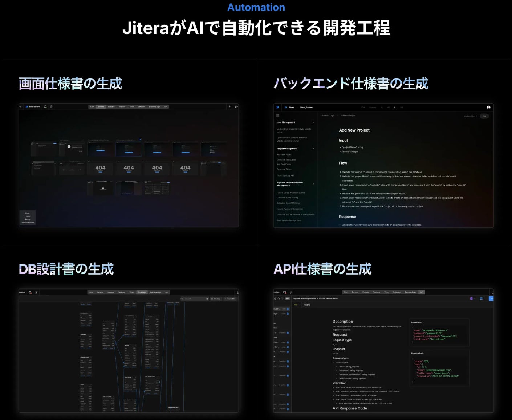
Task: Open the POST method dropdown
Action: tap(297, 305)
